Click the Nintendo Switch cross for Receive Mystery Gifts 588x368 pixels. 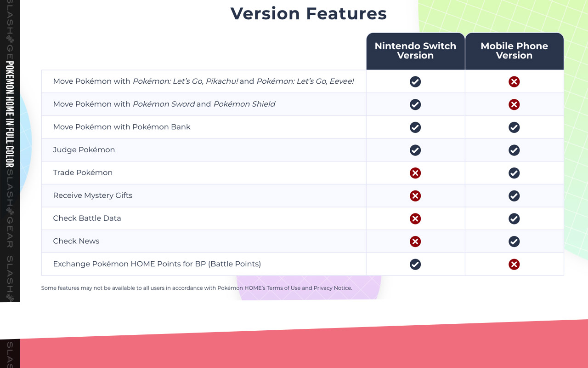point(415,196)
